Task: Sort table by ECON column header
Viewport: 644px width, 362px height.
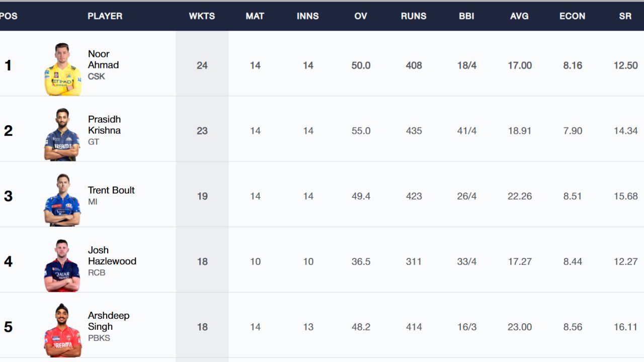Action: coord(572,16)
